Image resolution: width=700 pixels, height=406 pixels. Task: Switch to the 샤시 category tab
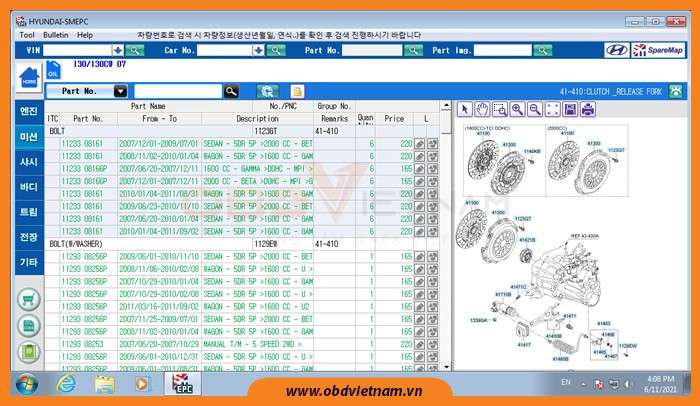[x=29, y=162]
